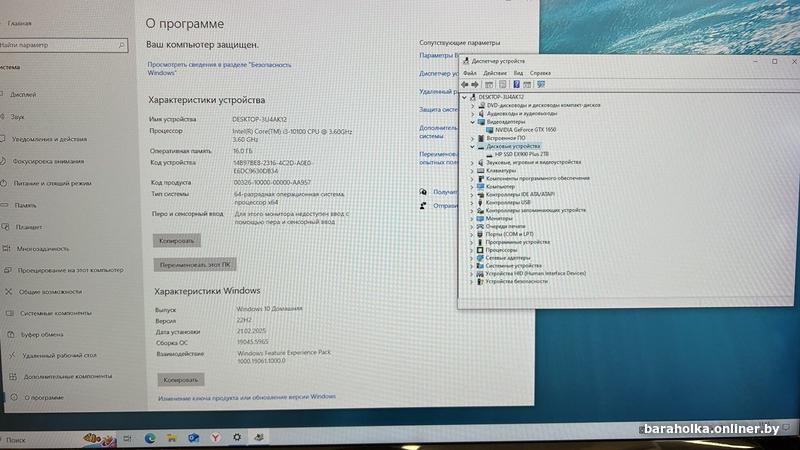The image size is (800, 450).
Task: Open Фокусировка внимания settings page
Action: coord(48,161)
